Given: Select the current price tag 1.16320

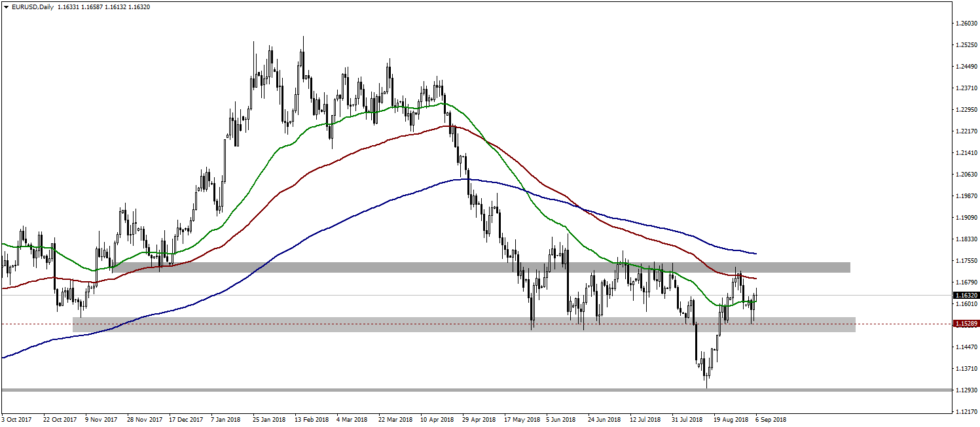Looking at the screenshot, I should (x=966, y=296).
